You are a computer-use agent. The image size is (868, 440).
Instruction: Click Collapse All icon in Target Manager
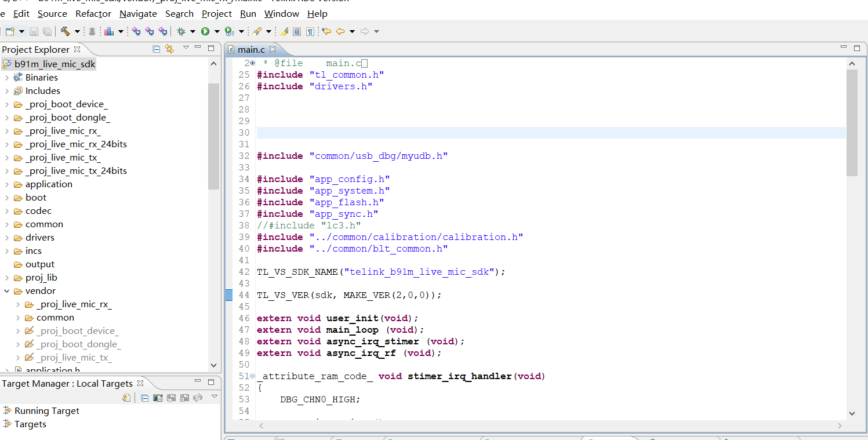click(145, 398)
